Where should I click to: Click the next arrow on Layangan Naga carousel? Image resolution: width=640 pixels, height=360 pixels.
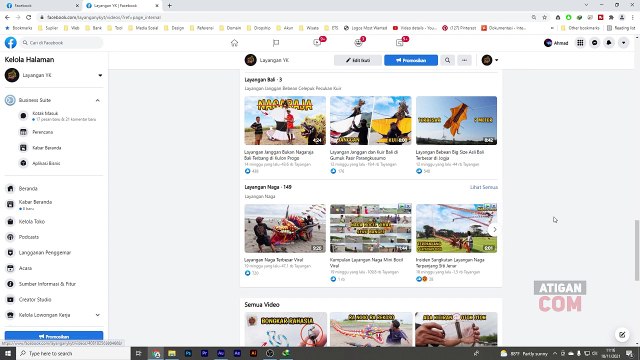point(494,229)
